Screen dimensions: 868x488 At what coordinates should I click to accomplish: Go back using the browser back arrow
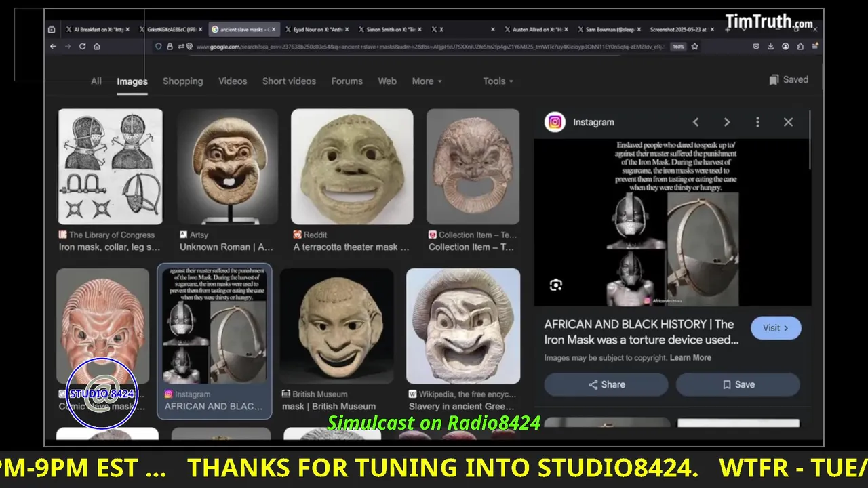(53, 47)
